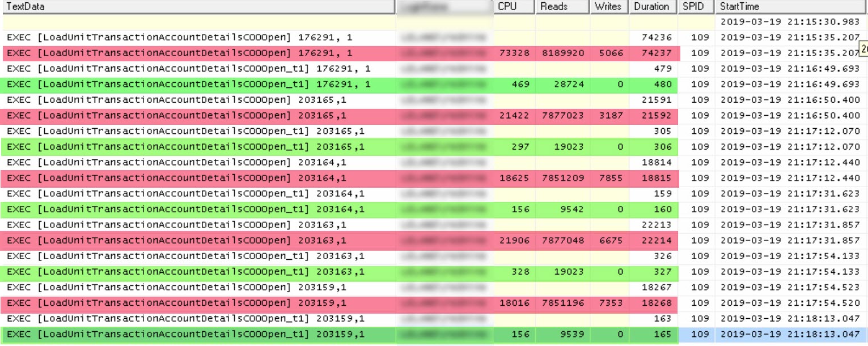The height and width of the screenshot is (346, 868).
Task: Select green row EXEC COOOpen_t1 176291
Action: [x=340, y=84]
